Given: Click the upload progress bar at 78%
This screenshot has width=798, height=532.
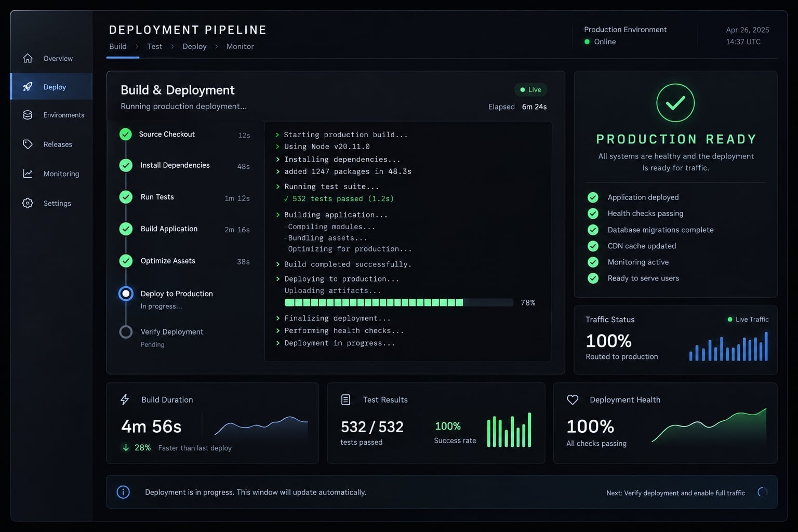Looking at the screenshot, I should coord(398,302).
